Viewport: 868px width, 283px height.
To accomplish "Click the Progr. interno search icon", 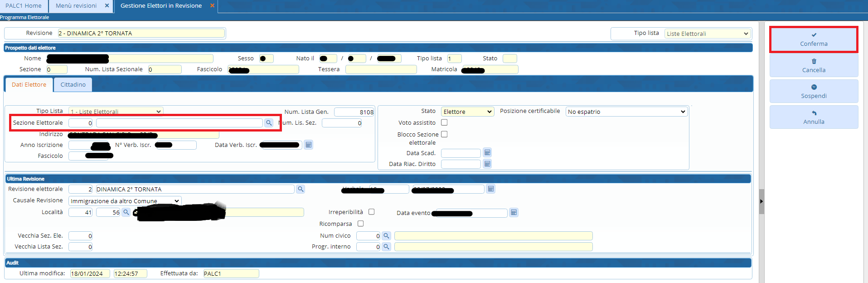I will [386, 247].
